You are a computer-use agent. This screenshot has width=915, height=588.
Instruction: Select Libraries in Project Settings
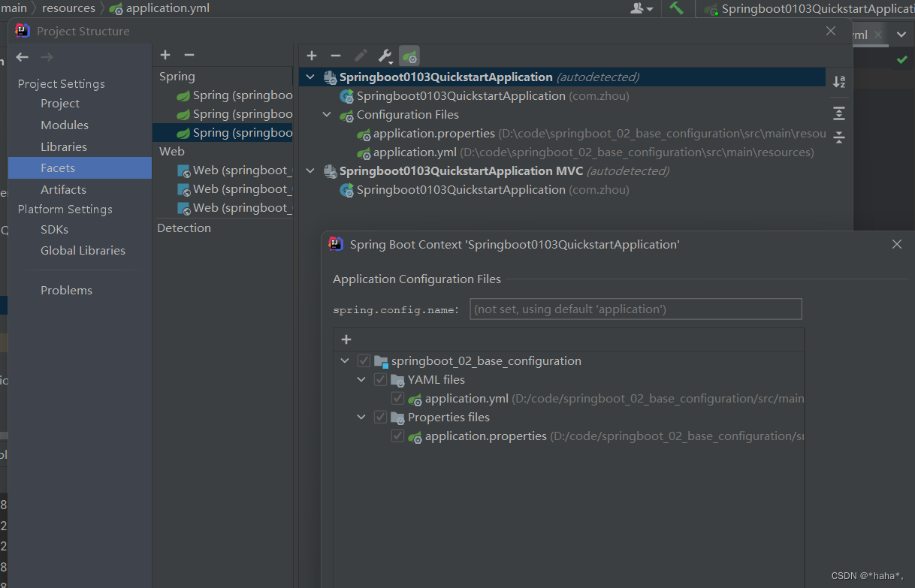coord(64,147)
